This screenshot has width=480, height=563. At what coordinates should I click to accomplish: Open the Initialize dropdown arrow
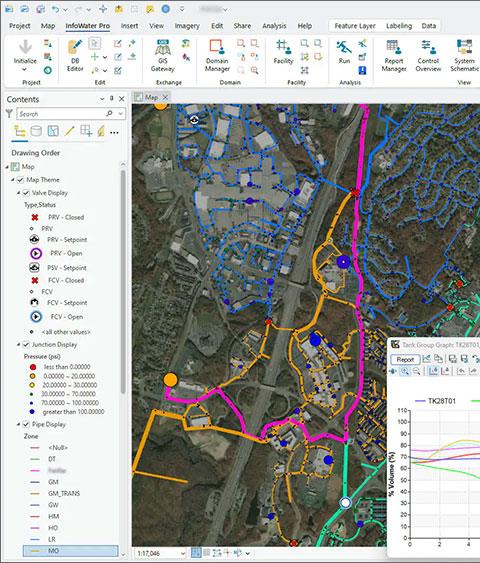[25, 69]
